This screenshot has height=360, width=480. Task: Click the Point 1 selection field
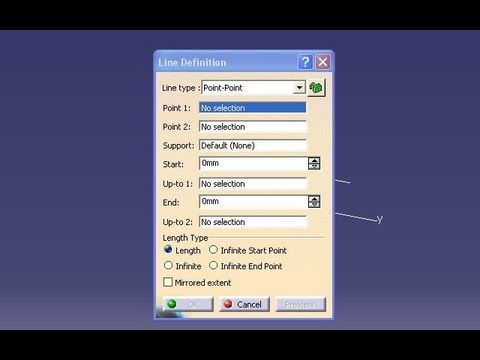(253, 108)
